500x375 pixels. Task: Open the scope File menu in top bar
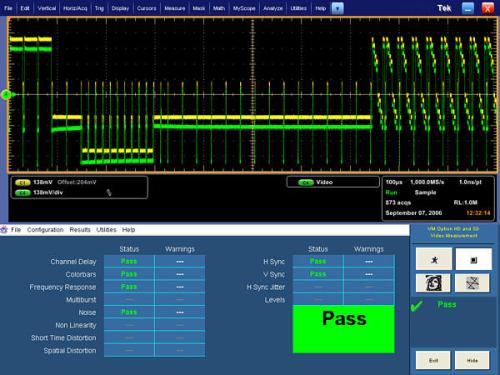click(x=8, y=8)
